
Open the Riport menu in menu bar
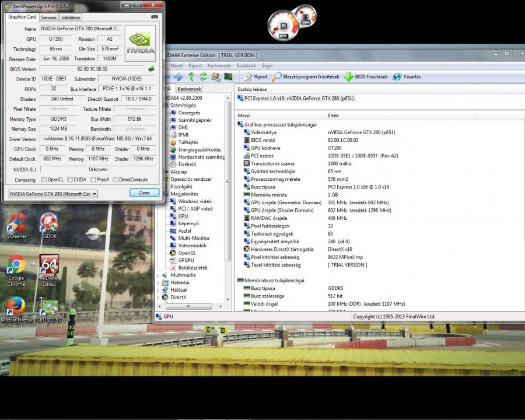pyautogui.click(x=195, y=66)
